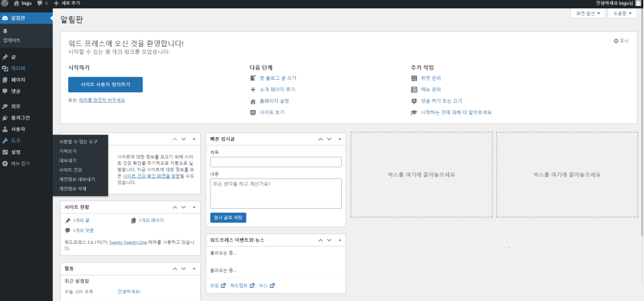The image size is (644, 301).
Task: Select 가져오기 in tools submenu
Action: (x=67, y=151)
